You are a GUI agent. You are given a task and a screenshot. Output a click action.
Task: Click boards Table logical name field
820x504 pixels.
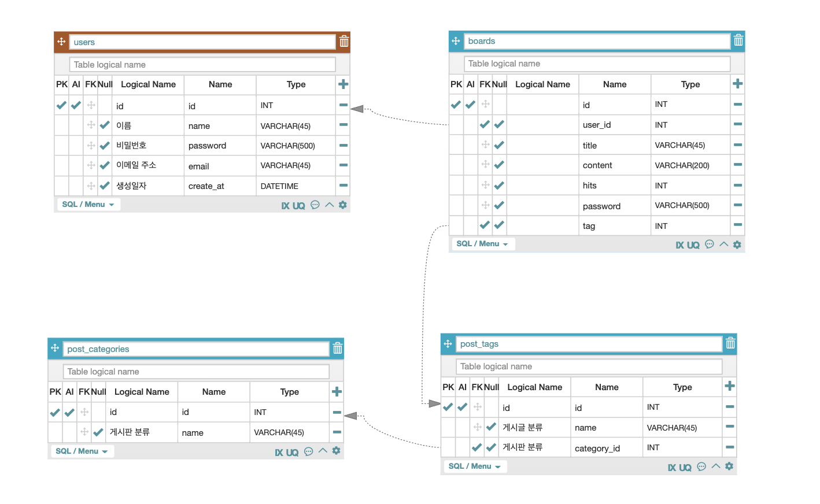coord(597,64)
